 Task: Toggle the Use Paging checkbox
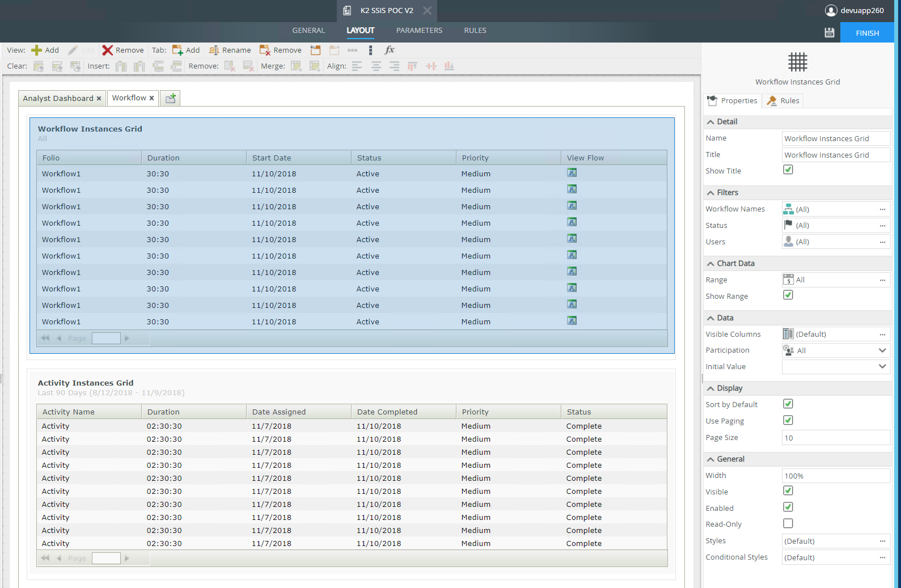coord(788,421)
